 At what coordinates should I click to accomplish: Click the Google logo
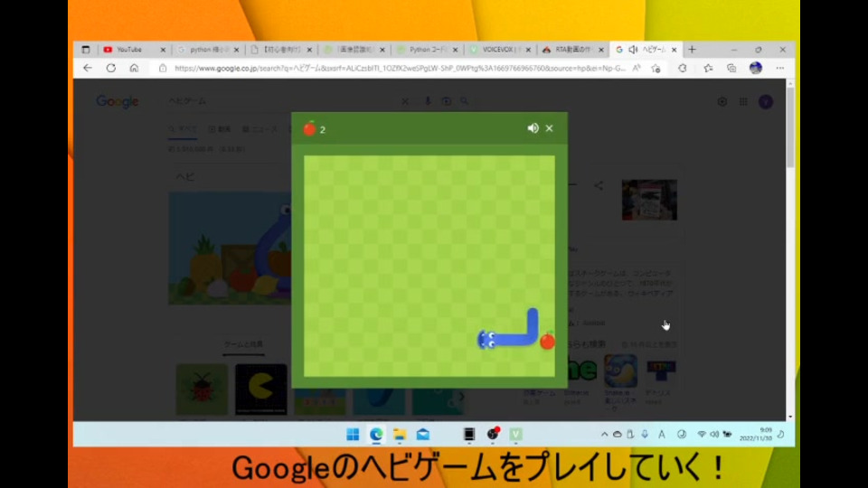click(x=118, y=101)
